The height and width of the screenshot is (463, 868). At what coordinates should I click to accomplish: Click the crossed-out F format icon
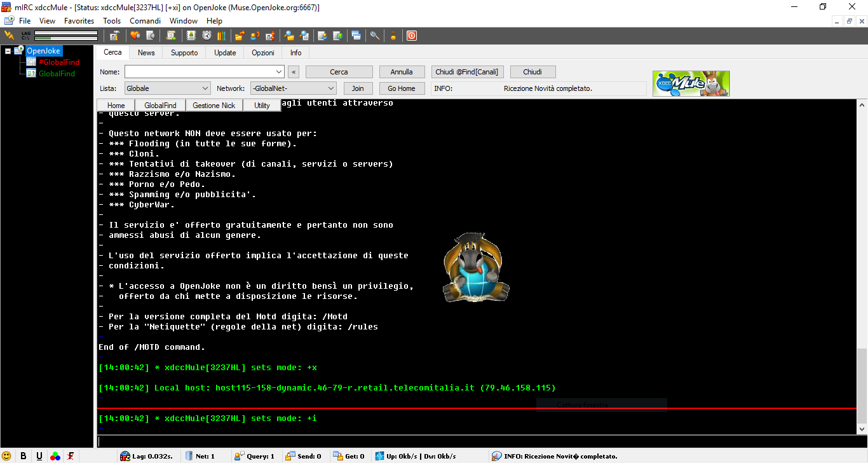click(x=71, y=456)
